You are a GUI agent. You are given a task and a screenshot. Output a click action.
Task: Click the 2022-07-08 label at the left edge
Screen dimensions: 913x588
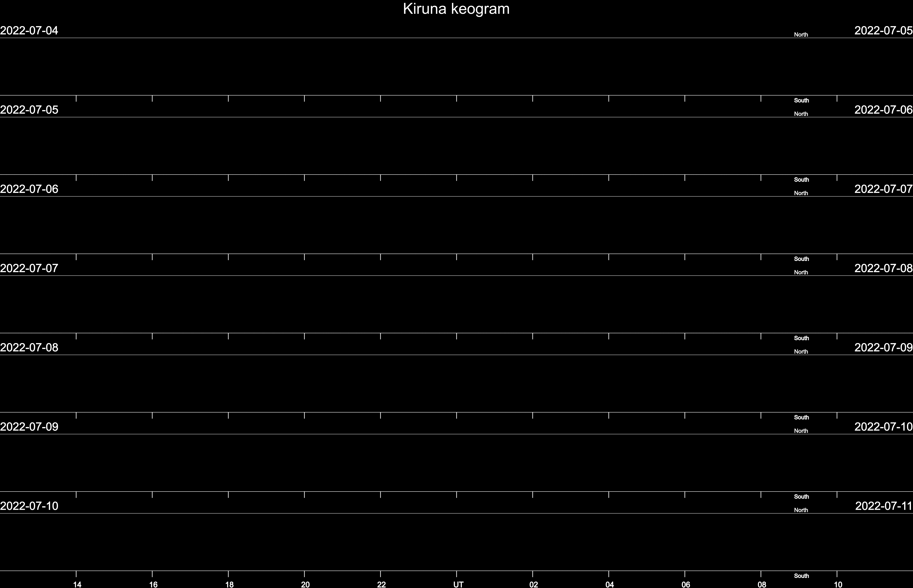29,347
